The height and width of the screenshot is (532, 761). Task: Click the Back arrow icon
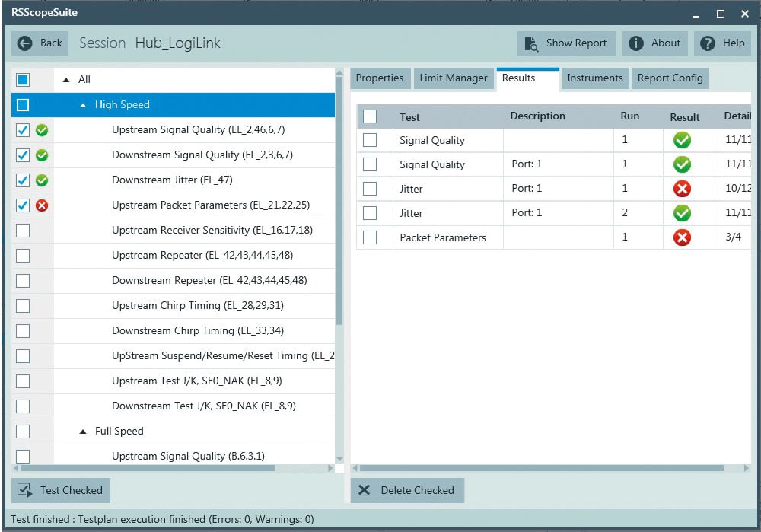point(24,43)
